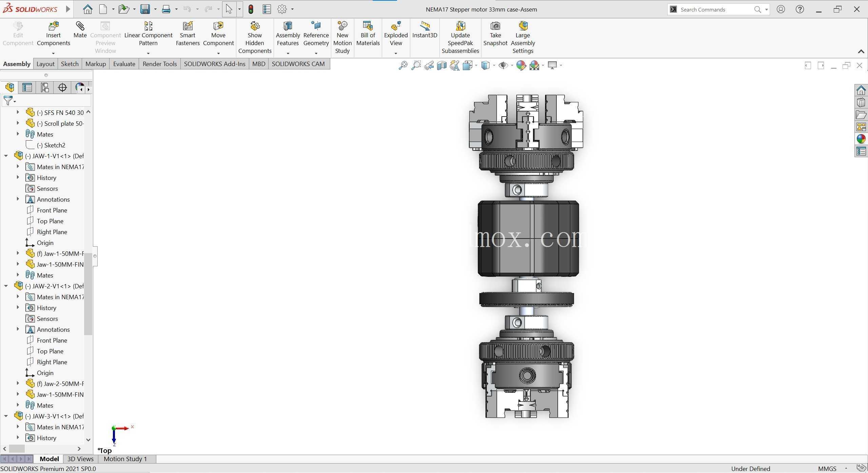Screen dimensions: 868x473
Task: Click the Rebuild traffic light icon
Action: pyautogui.click(x=251, y=9)
